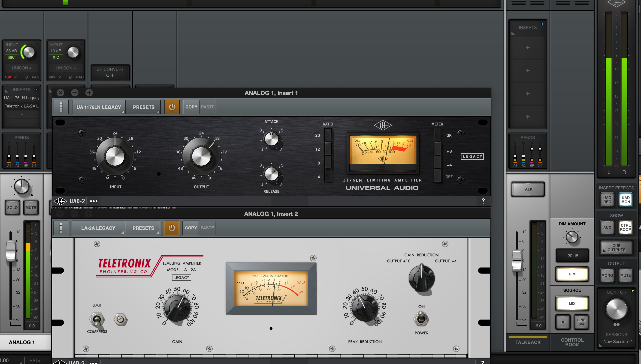The image size is (641, 364).
Task: Open the UA 1176LN LEGACY plugin selector
Action: (x=99, y=107)
